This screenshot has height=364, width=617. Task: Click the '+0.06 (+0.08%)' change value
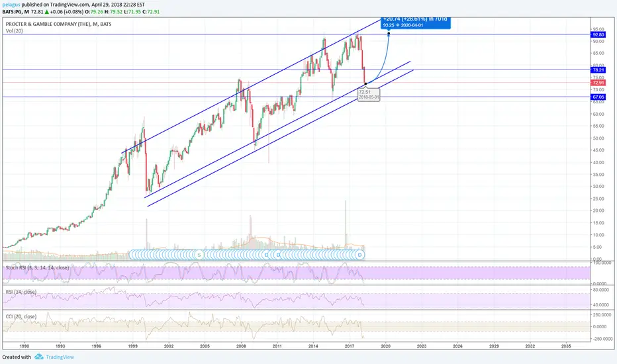[66, 12]
